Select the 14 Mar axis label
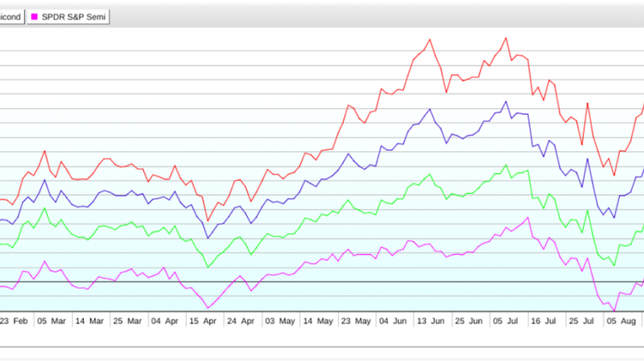The width and height of the screenshot is (644, 362). (x=89, y=321)
